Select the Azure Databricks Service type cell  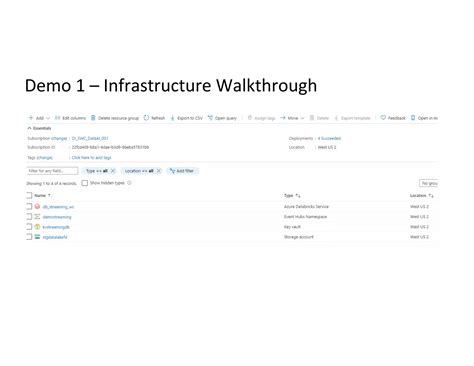click(x=306, y=207)
